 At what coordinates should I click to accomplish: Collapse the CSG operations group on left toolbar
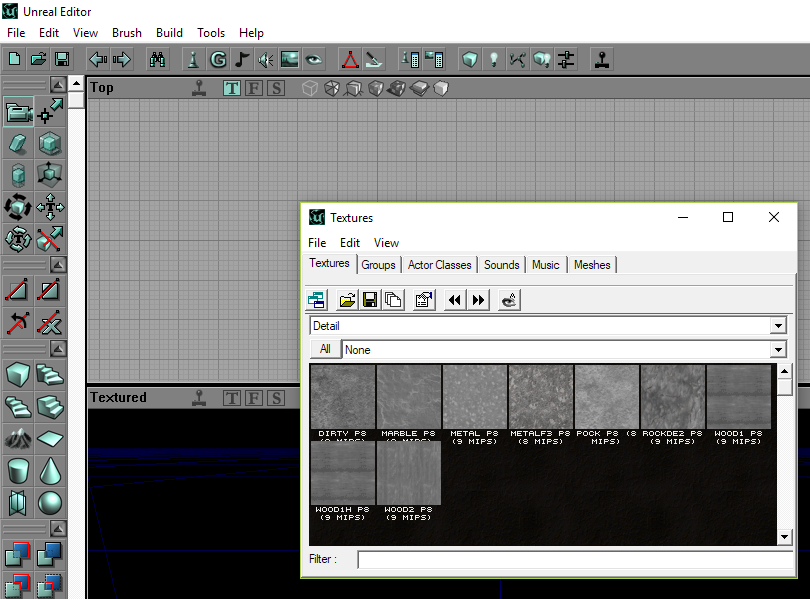pyautogui.click(x=58, y=528)
